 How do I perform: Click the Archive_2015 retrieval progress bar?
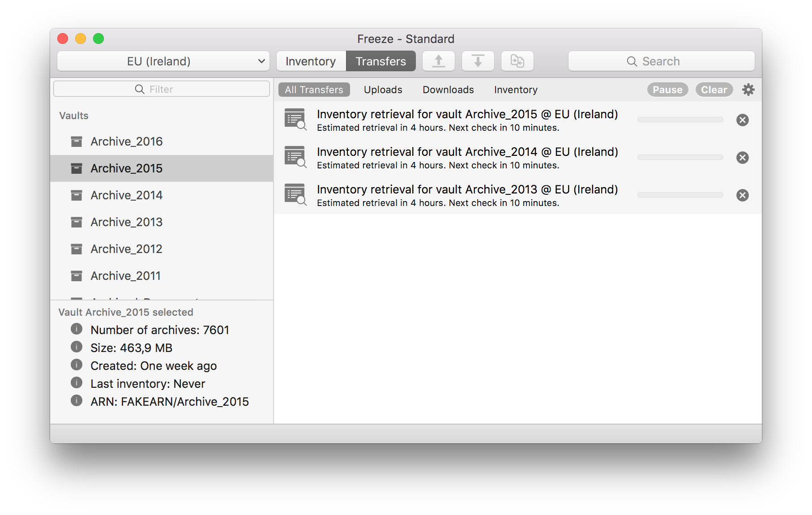pos(680,120)
